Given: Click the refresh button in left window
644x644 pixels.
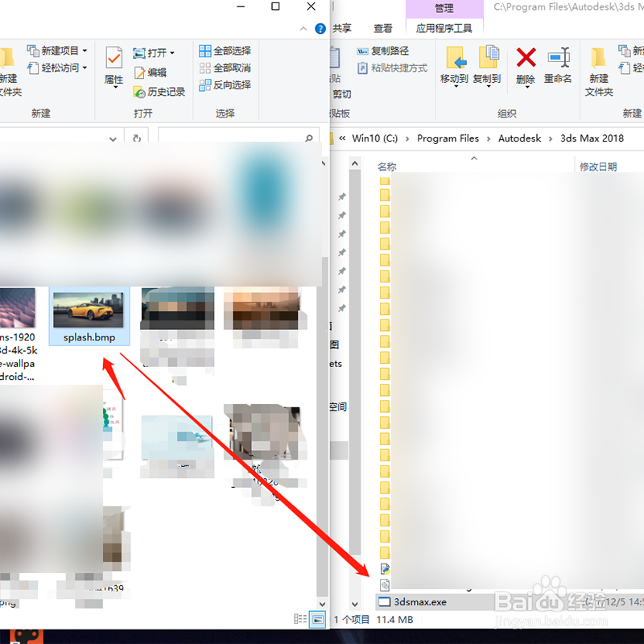Looking at the screenshot, I should click(137, 138).
